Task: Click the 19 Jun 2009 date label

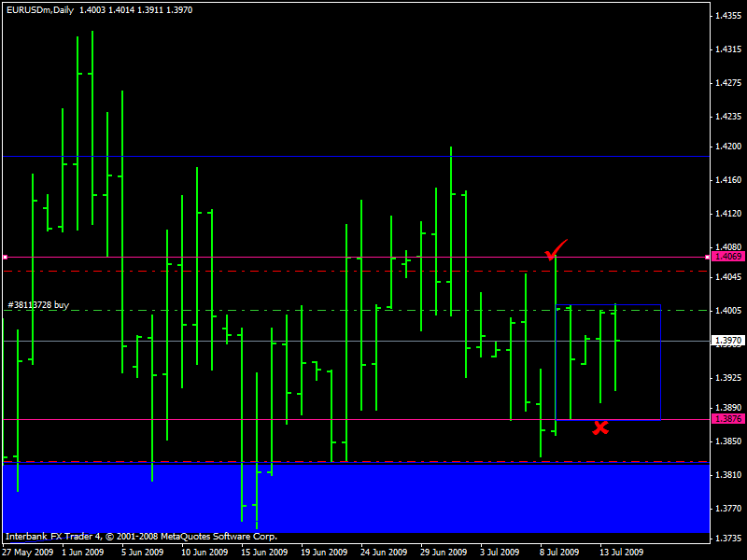Action: tap(323, 552)
